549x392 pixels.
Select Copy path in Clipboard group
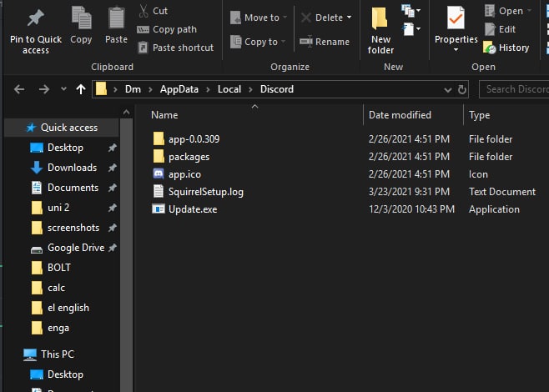[167, 29]
